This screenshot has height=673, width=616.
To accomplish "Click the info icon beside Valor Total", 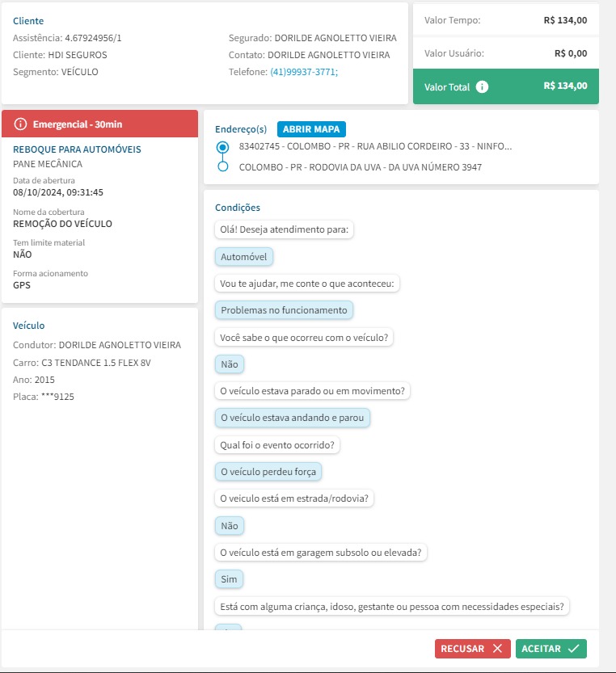I will click(x=483, y=86).
